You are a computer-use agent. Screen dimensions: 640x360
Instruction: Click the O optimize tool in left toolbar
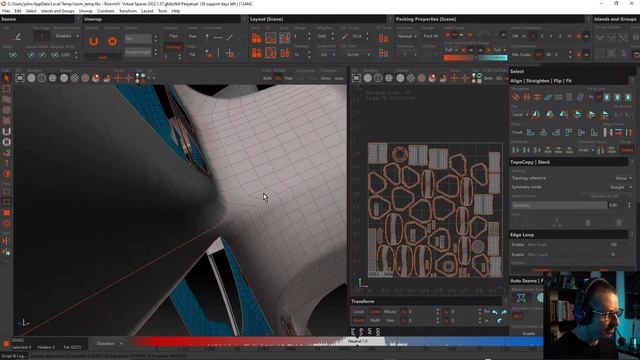[6, 142]
